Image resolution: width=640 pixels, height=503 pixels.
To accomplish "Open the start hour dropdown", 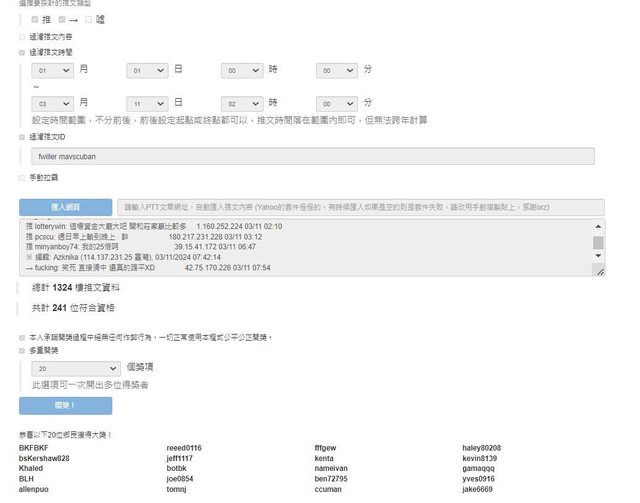I will coord(242,71).
